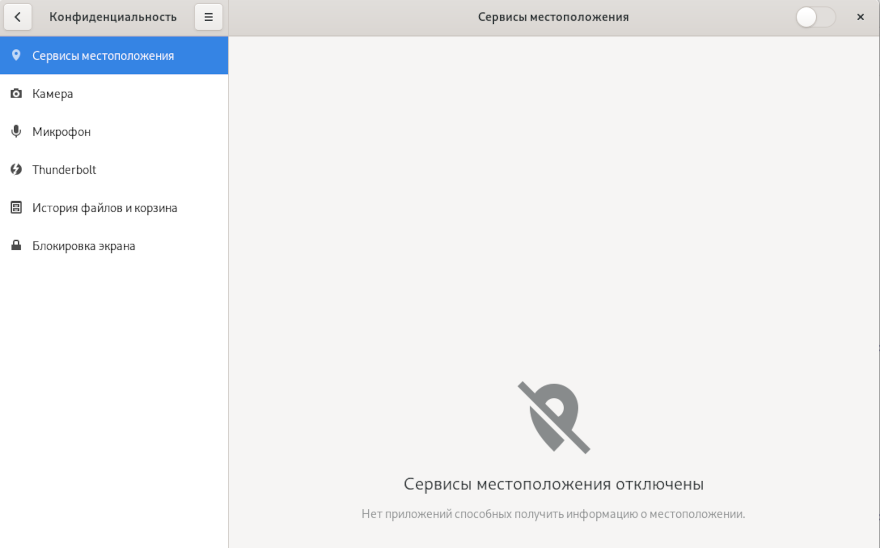The image size is (880, 548).
Task: Go back using the header arrow button
Action: 17,17
